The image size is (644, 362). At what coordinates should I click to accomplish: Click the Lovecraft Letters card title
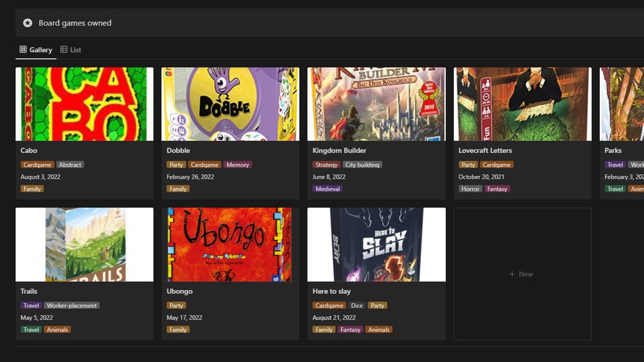pos(485,151)
